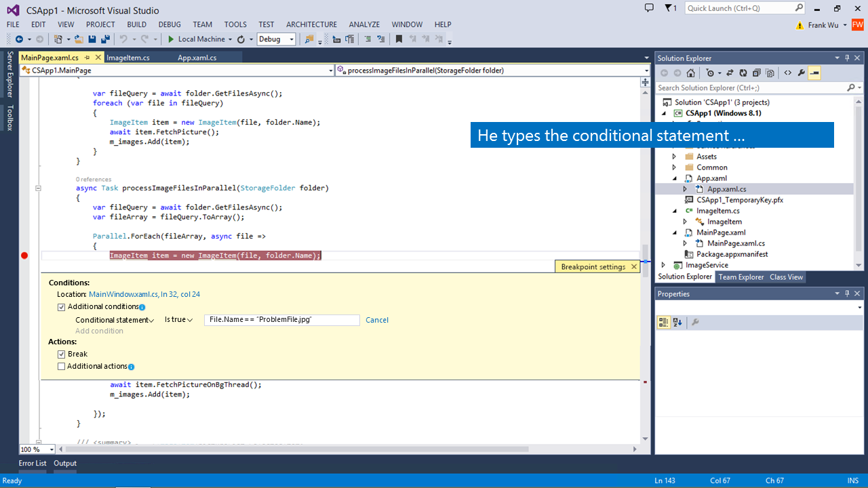Click the condition expression text field

(x=281, y=320)
